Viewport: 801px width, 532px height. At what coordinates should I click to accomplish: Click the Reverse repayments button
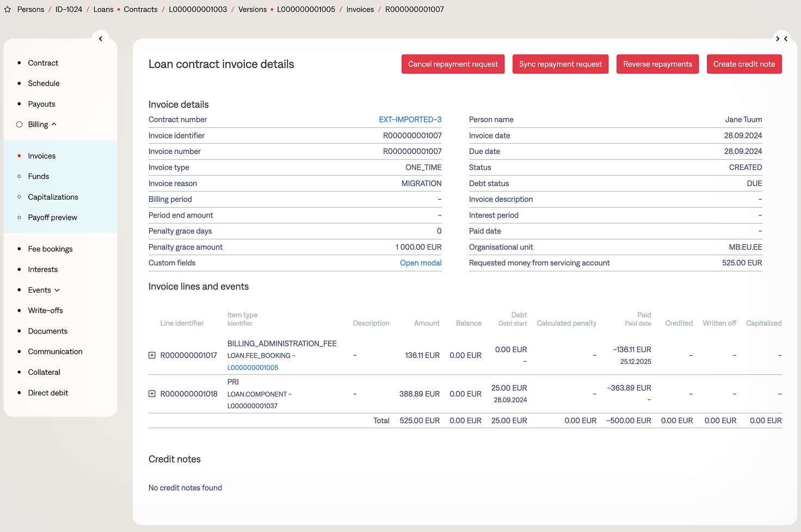(657, 64)
